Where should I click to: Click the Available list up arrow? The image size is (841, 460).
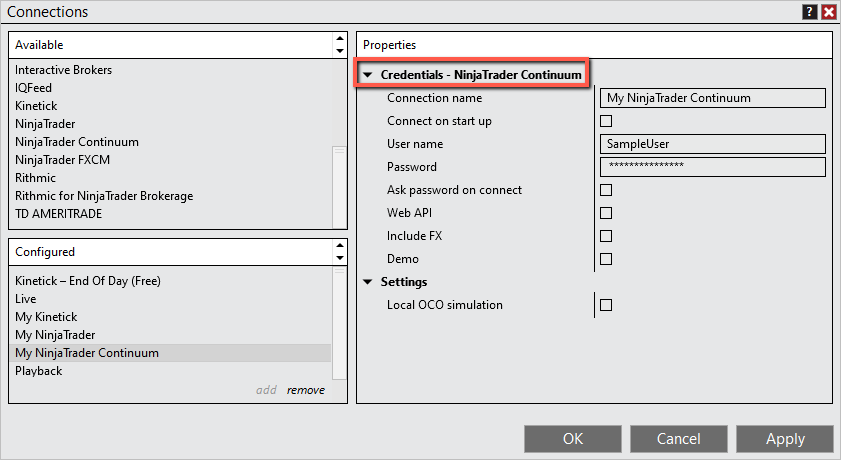[x=340, y=39]
